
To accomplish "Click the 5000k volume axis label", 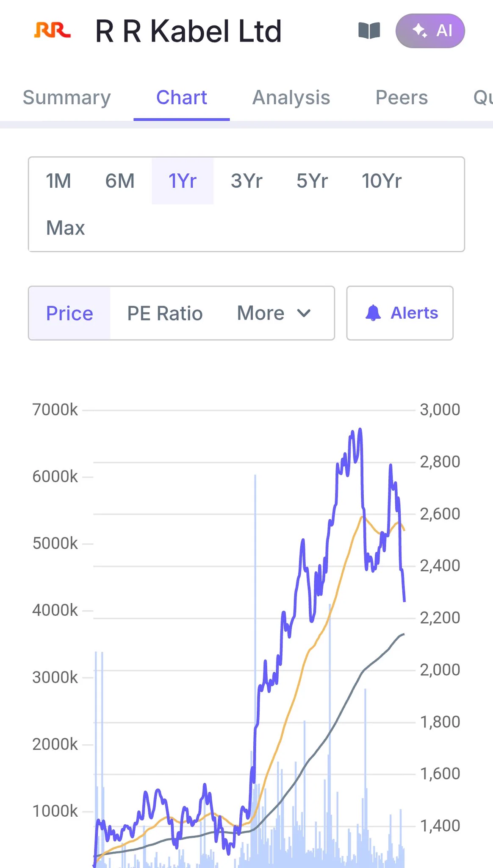I will (x=55, y=543).
